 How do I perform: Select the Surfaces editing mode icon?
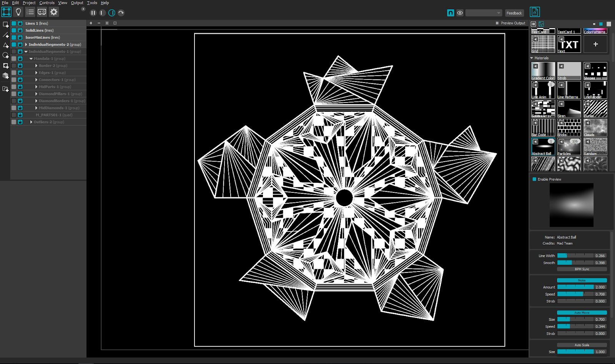(x=6, y=12)
